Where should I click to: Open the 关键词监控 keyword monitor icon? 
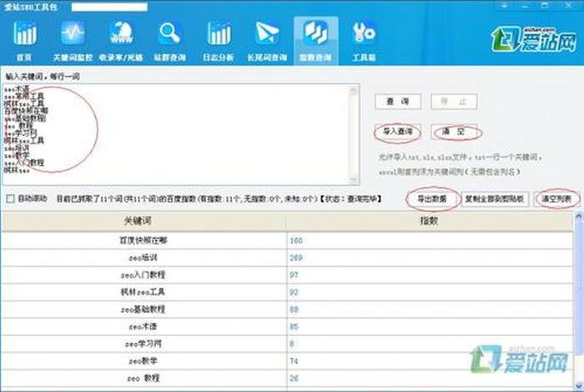pos(73,41)
